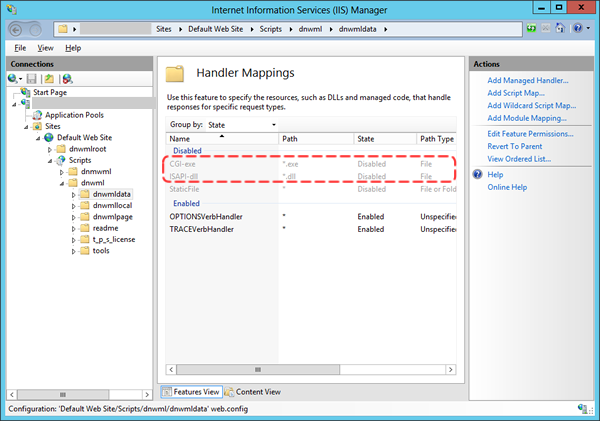Image resolution: width=600 pixels, height=421 pixels.
Task: Open the help dropdown arrow at top right
Action: tap(588, 28)
